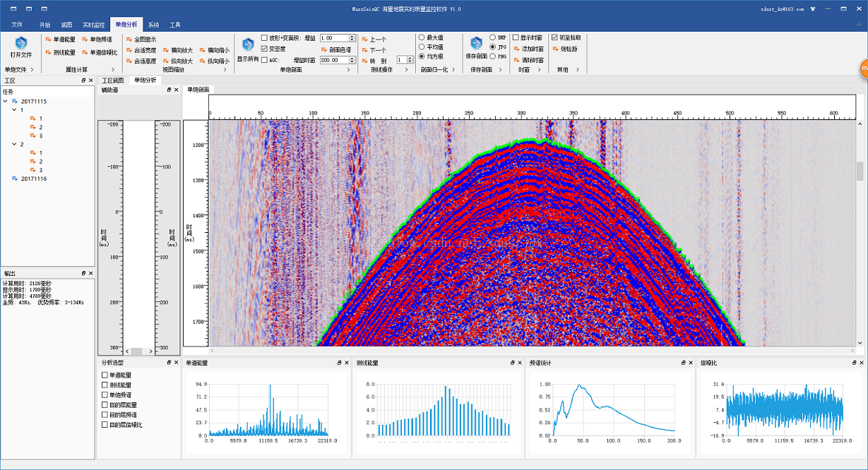The height and width of the screenshot is (470, 868).
Task: Run 测线能量 line energy calculation
Action: [60, 52]
